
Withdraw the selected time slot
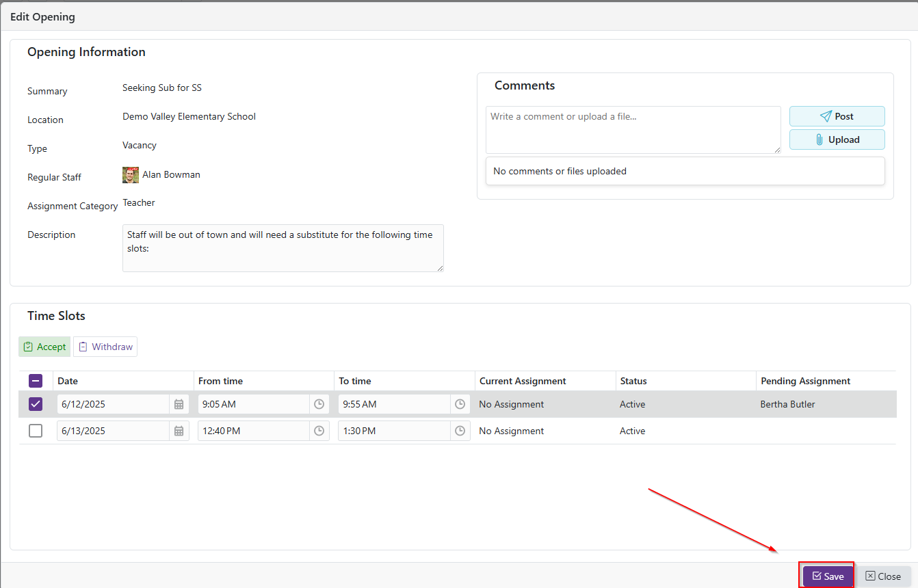pyautogui.click(x=105, y=347)
